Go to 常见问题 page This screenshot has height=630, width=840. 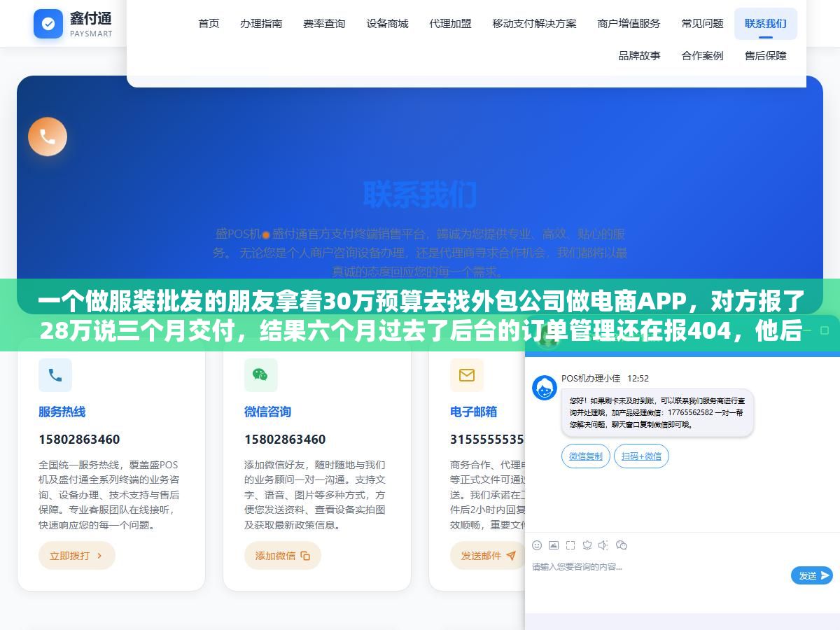click(702, 24)
